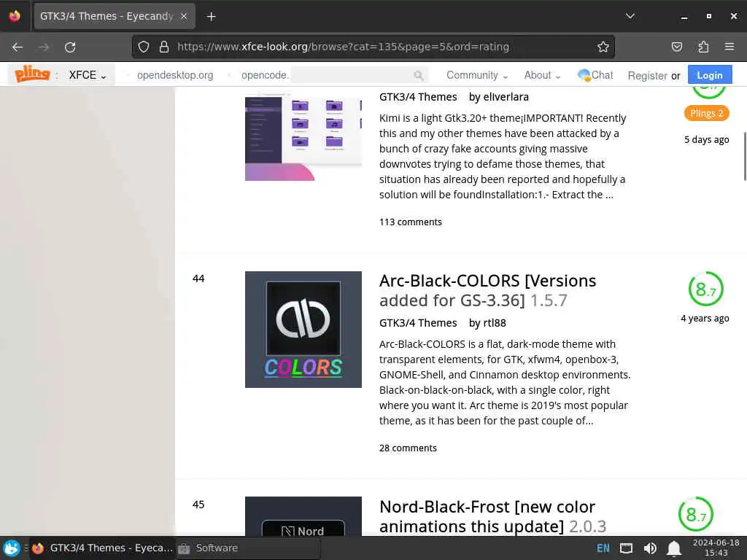Screen dimensions: 747x560
Task: Click the search magnifier icon
Action: 418,75
